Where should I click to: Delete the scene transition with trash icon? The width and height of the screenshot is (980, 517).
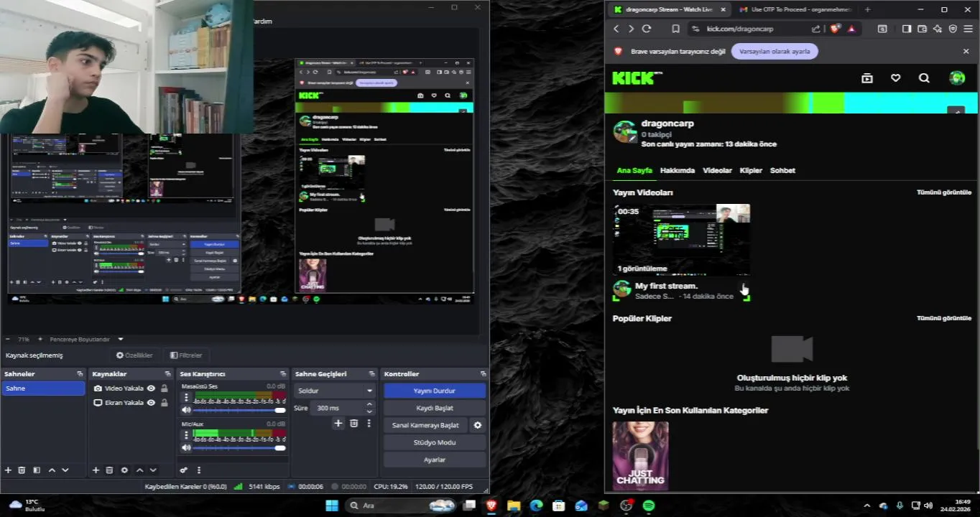[x=353, y=424]
